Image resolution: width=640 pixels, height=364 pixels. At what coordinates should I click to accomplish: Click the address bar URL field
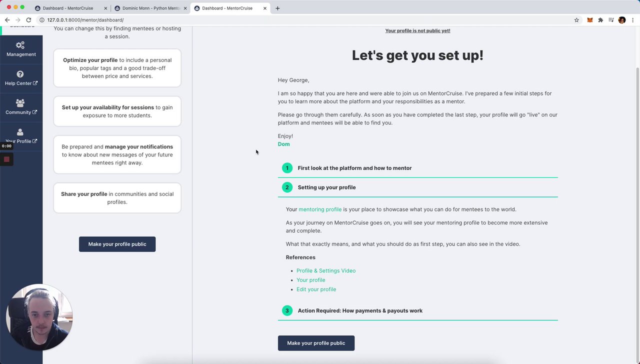pyautogui.click(x=305, y=20)
